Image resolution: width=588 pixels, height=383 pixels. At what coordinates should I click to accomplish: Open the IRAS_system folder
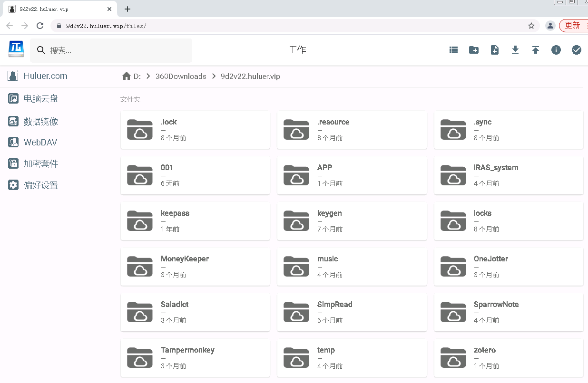point(509,175)
